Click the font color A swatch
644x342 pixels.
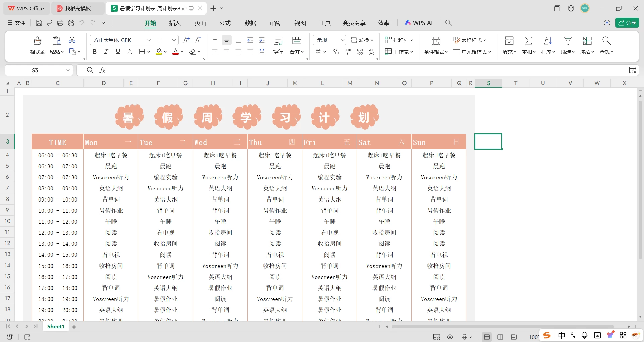pos(175,52)
